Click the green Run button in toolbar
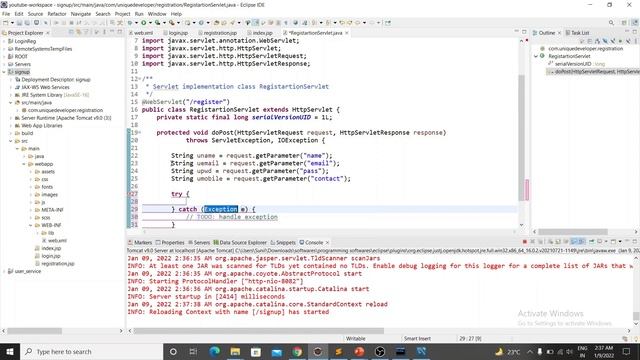The image size is (640, 360). (143, 23)
